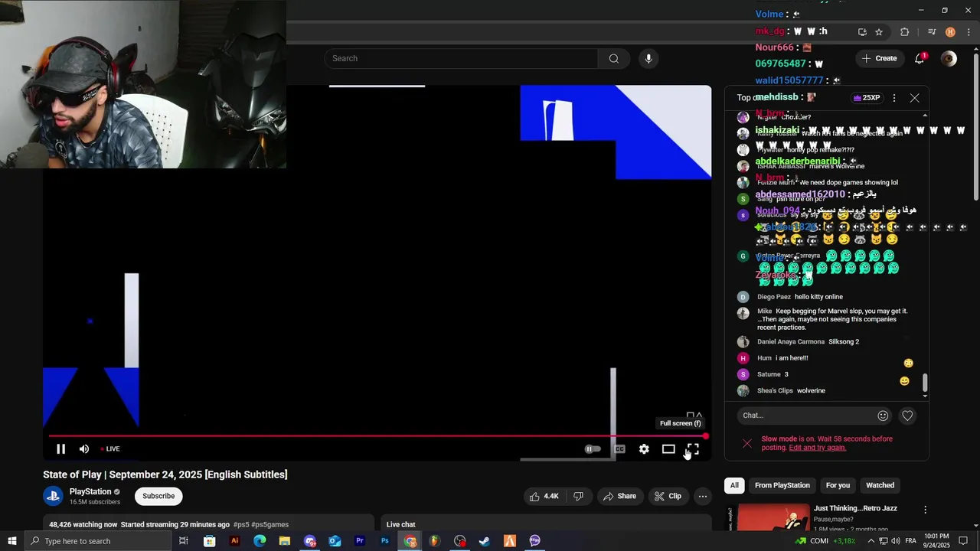Toggle subtitles/closed captions button

coord(619,449)
